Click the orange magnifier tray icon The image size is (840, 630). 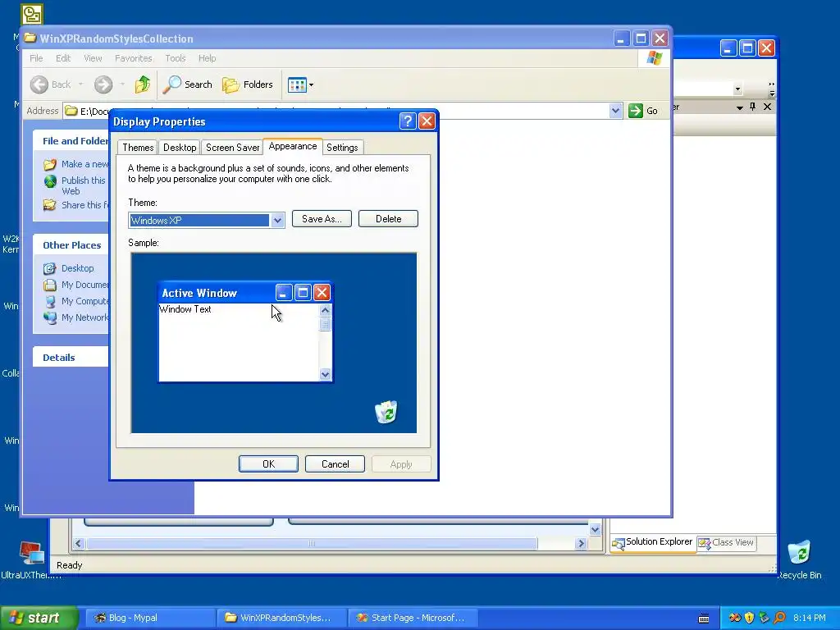(x=779, y=618)
